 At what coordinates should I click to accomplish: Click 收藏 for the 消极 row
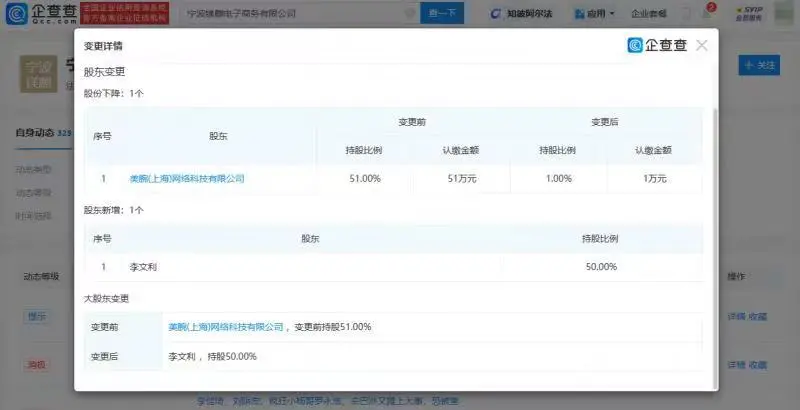tap(758, 365)
